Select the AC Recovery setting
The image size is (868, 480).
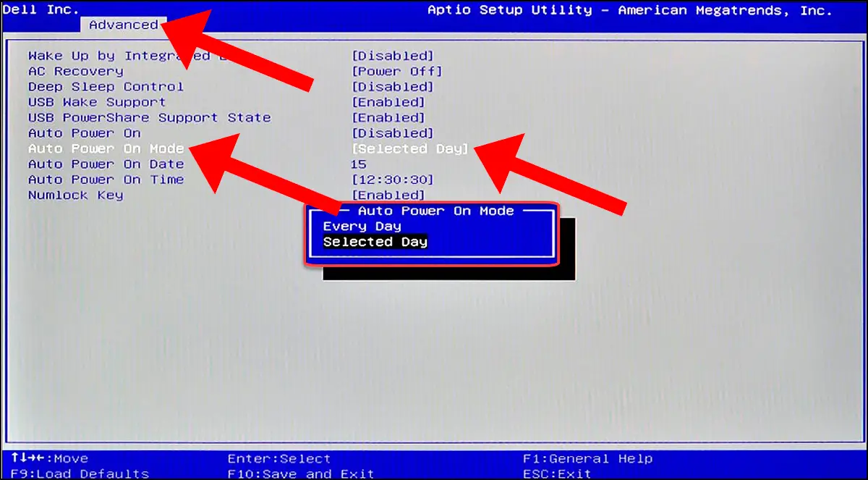click(x=75, y=71)
